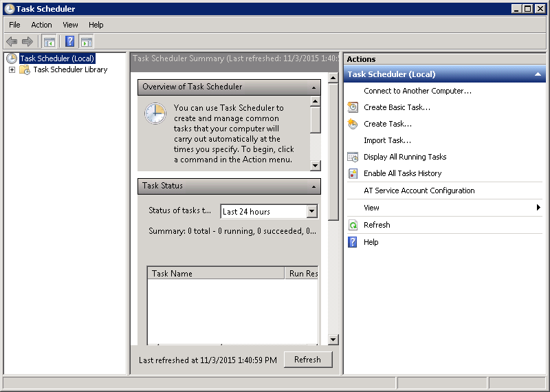Open the View submenu arrow in Actions
Screen dimensions: 550x392
point(538,208)
